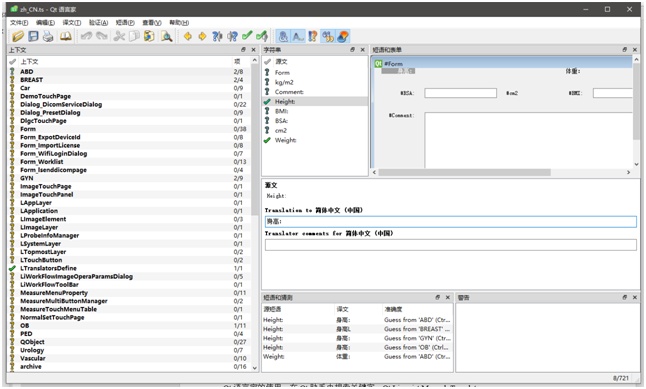The image size is (646, 389).
Task: Go to previous item with left diamond arrow
Action: (x=187, y=36)
